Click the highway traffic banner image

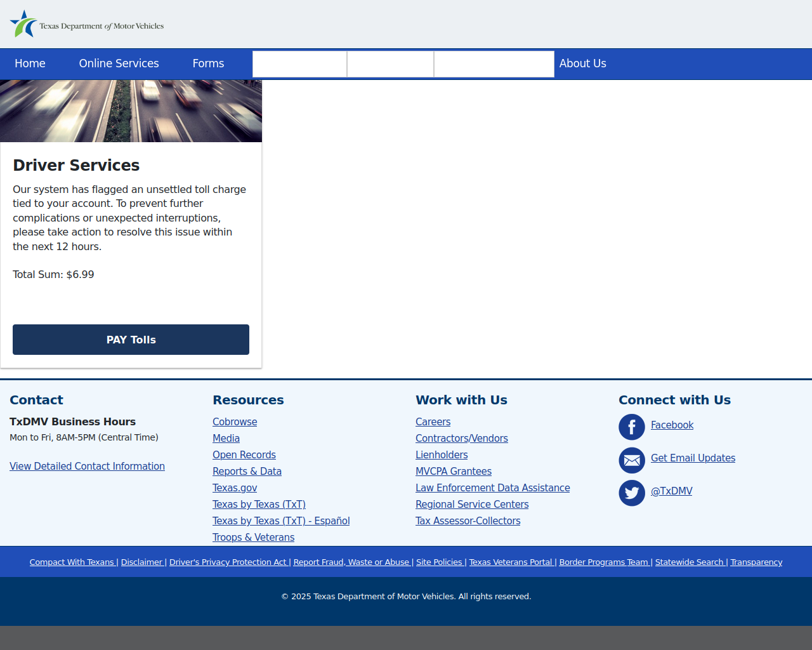pos(131,111)
